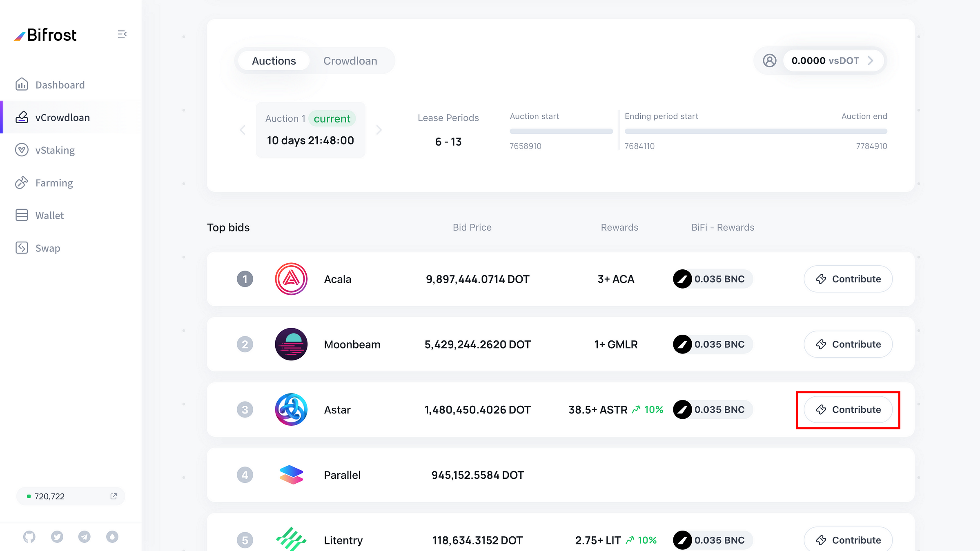980x551 pixels.
Task: Click the Moonbeam logo
Action: click(291, 344)
